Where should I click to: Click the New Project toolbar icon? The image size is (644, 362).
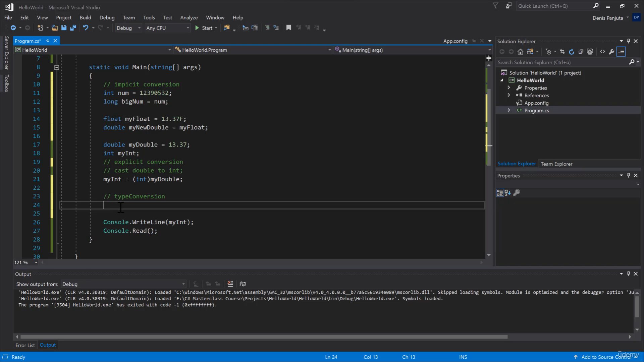(x=40, y=28)
